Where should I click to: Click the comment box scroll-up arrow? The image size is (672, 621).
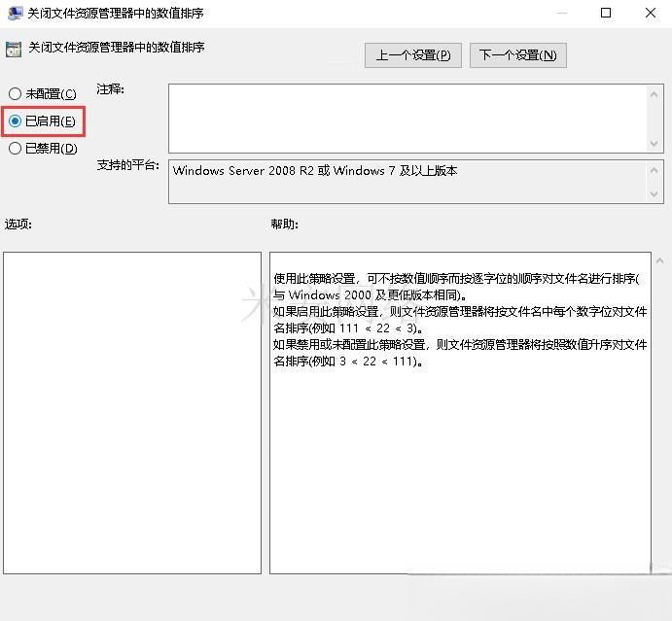(x=654, y=94)
